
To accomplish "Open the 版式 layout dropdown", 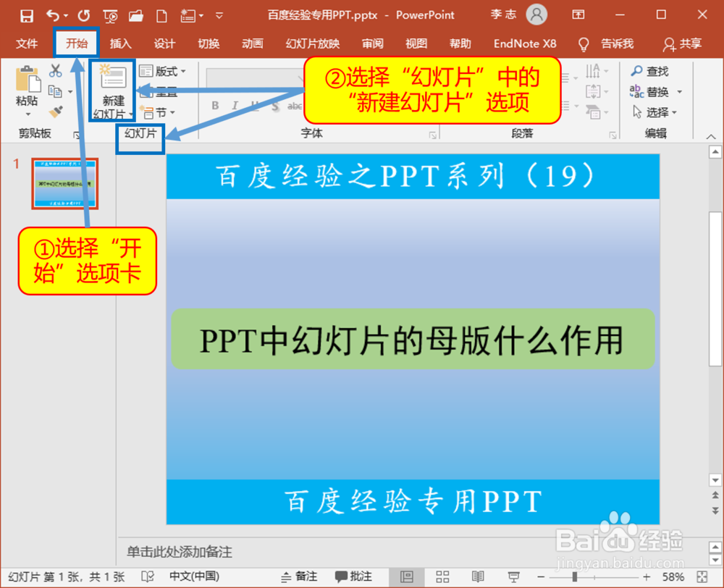I will [x=162, y=71].
